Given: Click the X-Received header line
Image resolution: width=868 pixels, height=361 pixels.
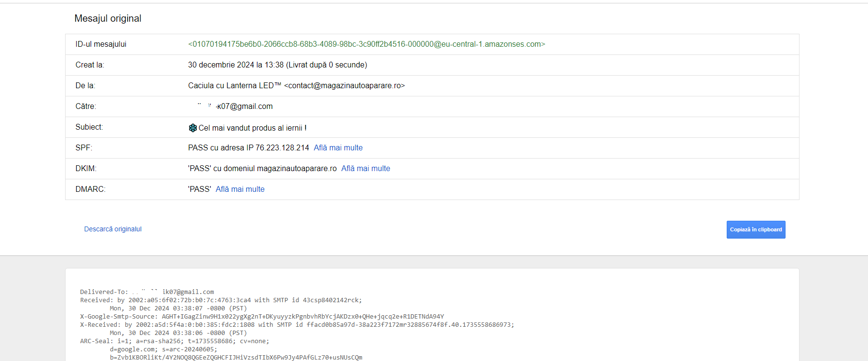Looking at the screenshot, I should [297, 325].
